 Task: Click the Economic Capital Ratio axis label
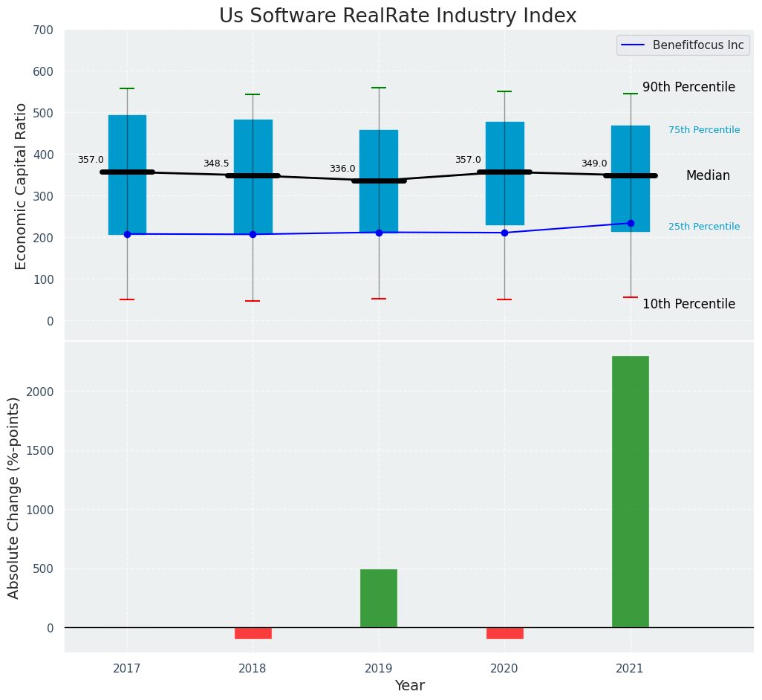tap(22, 186)
